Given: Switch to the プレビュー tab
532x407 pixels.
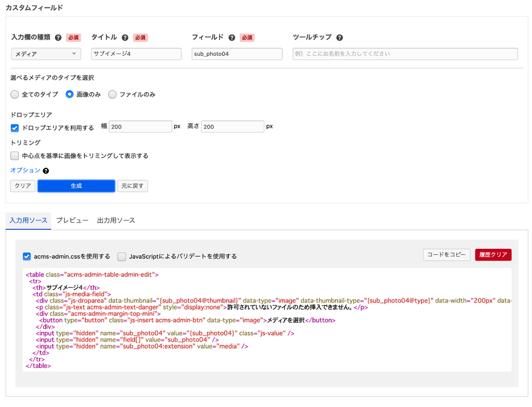Looking at the screenshot, I should pyautogui.click(x=72, y=220).
